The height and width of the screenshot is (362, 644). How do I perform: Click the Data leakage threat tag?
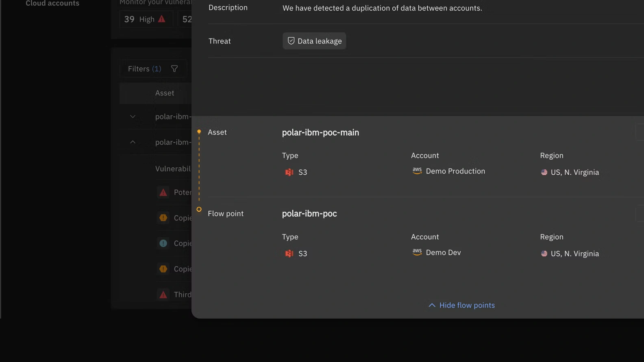point(314,41)
